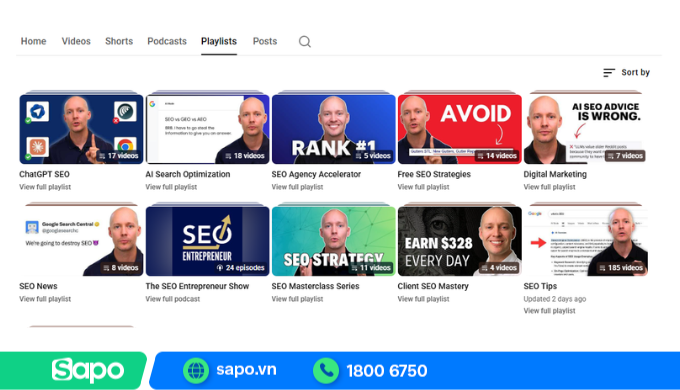The image size is (680, 390).
Task: View full playlist under SEO Masterclass Series
Action: tap(298, 299)
